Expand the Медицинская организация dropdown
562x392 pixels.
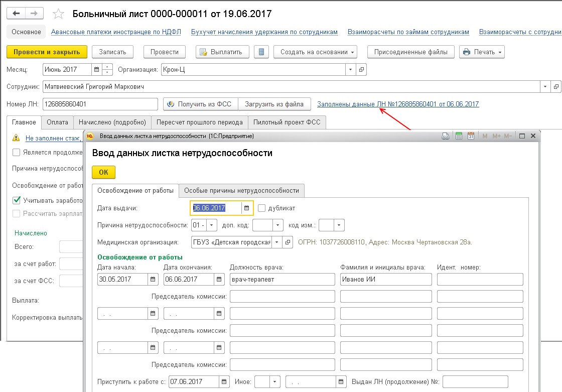[276, 242]
